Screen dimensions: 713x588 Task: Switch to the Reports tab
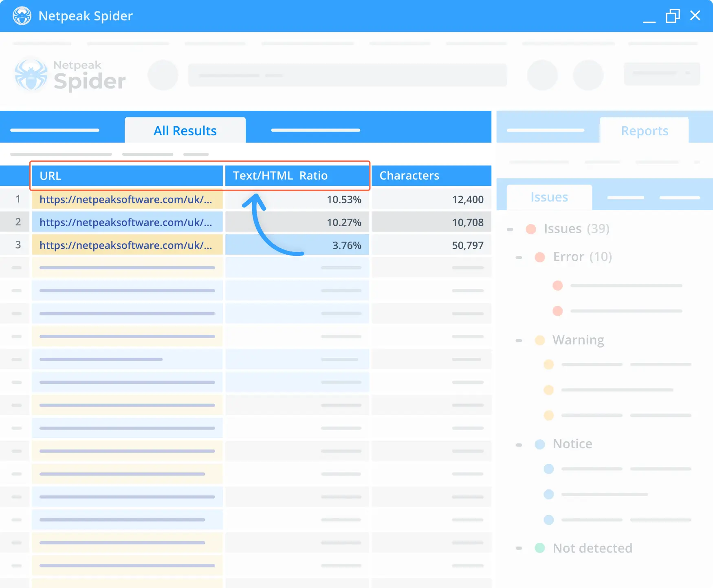point(644,130)
